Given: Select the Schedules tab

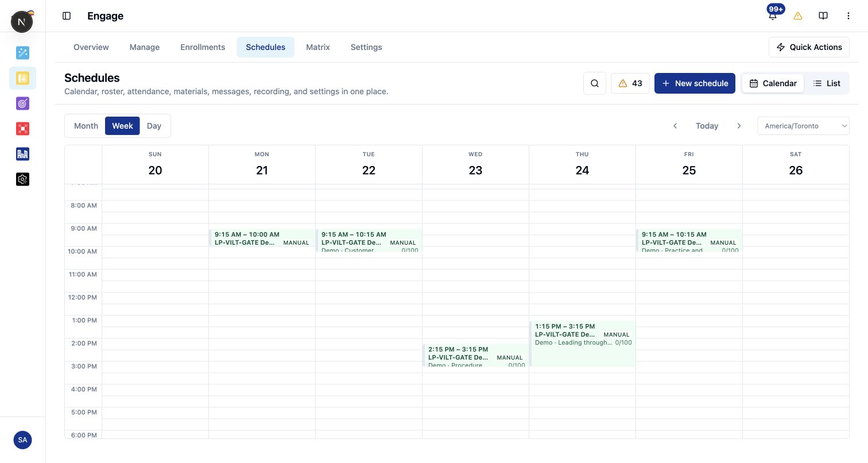Looking at the screenshot, I should coord(266,47).
